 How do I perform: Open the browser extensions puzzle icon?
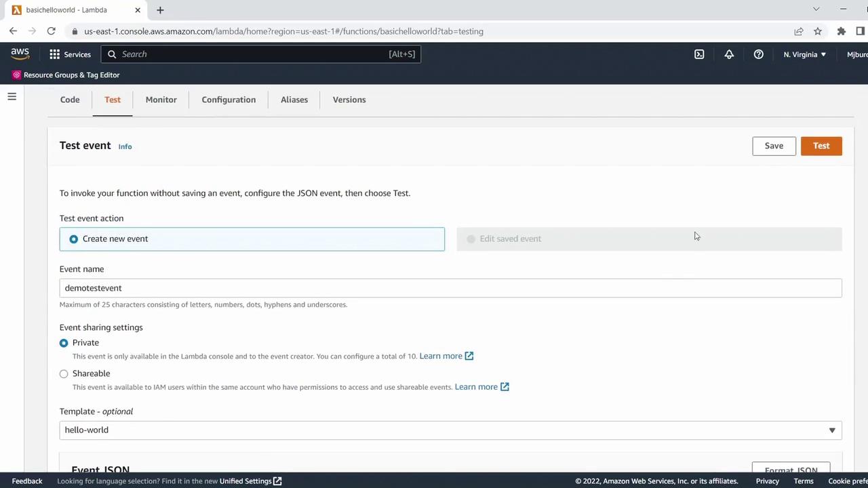tap(842, 31)
